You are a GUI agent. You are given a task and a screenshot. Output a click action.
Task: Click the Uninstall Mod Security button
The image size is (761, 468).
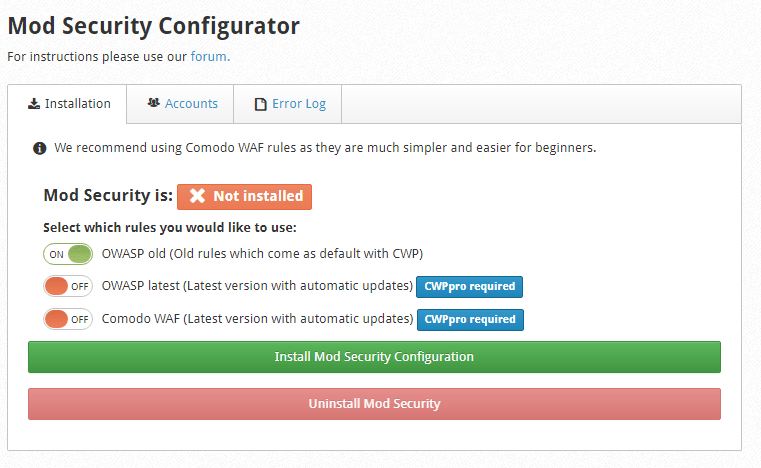click(x=374, y=404)
